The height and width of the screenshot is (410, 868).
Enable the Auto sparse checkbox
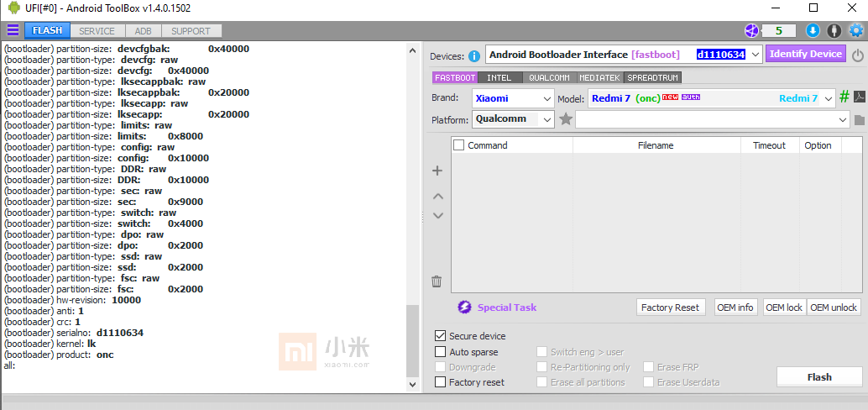[440, 352]
